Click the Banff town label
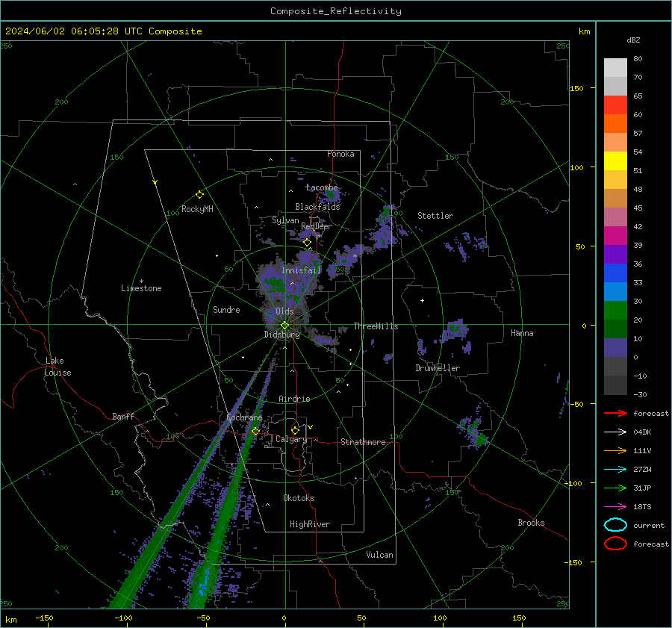 [123, 417]
